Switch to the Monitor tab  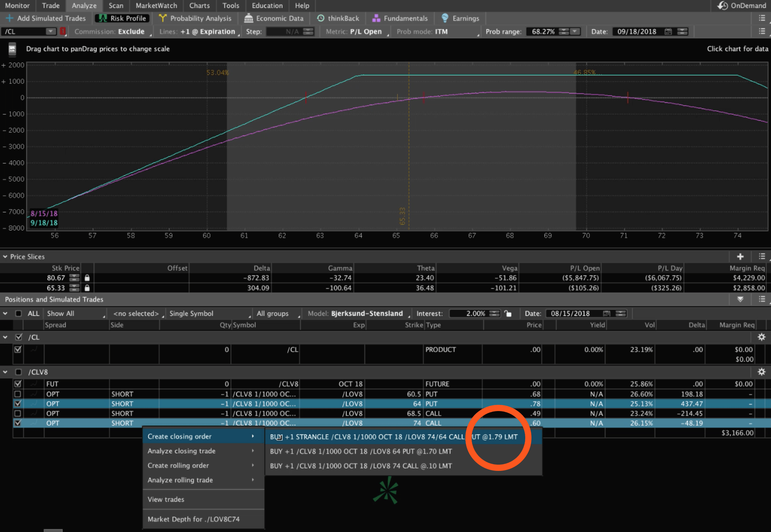(x=17, y=5)
